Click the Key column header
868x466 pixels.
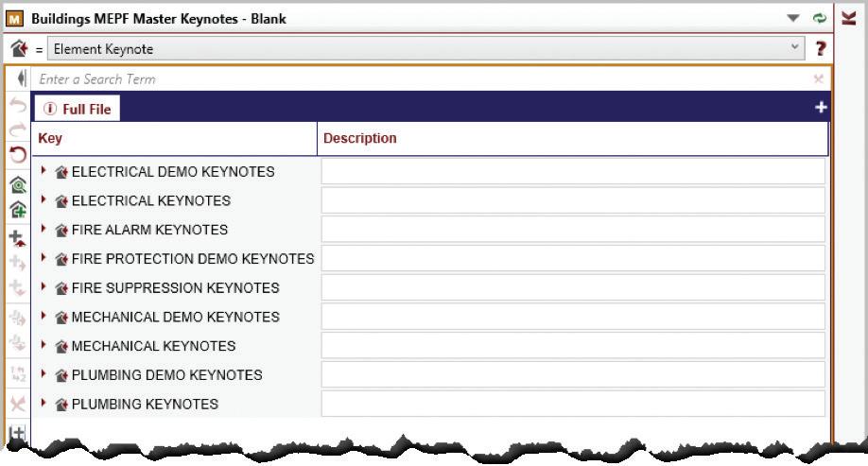[x=174, y=138]
